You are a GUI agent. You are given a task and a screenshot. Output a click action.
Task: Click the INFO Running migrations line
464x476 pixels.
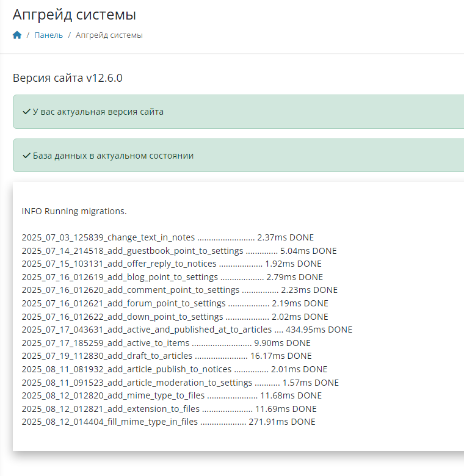pos(74,211)
